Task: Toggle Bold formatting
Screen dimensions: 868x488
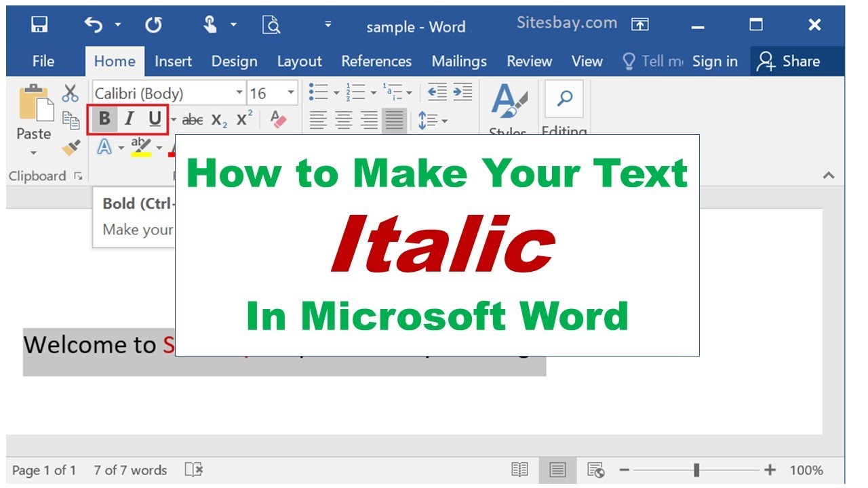Action: [104, 119]
